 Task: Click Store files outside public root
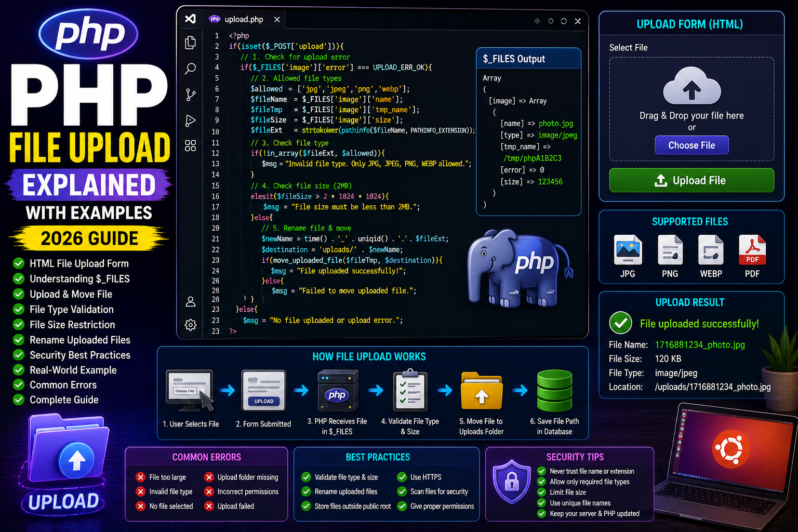click(x=347, y=506)
